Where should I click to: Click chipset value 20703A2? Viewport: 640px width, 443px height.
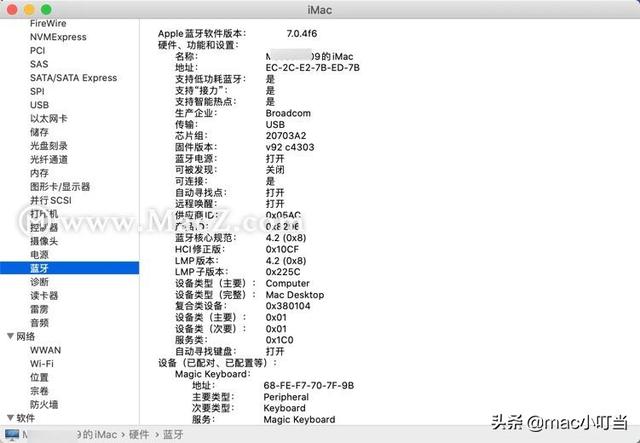(x=286, y=136)
